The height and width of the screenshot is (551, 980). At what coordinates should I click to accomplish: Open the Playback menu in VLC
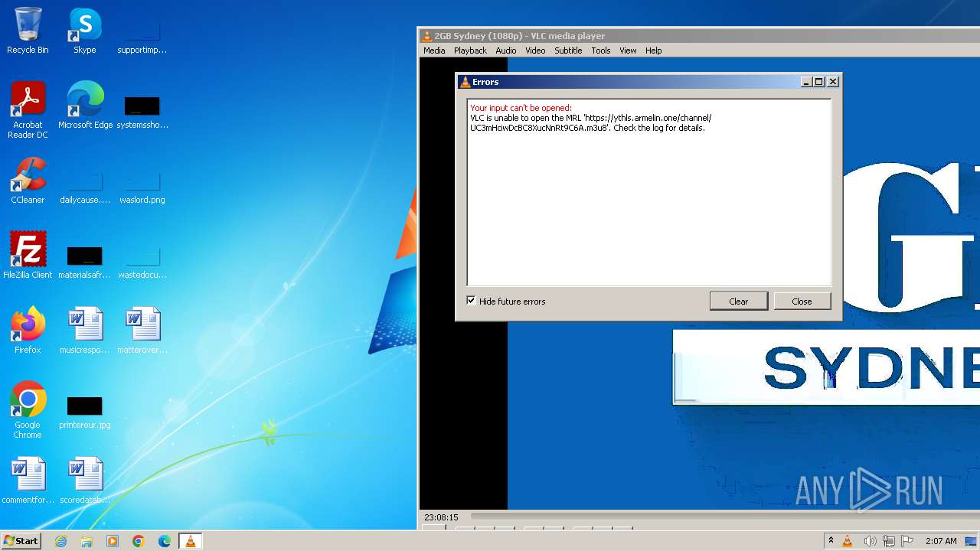tap(470, 51)
